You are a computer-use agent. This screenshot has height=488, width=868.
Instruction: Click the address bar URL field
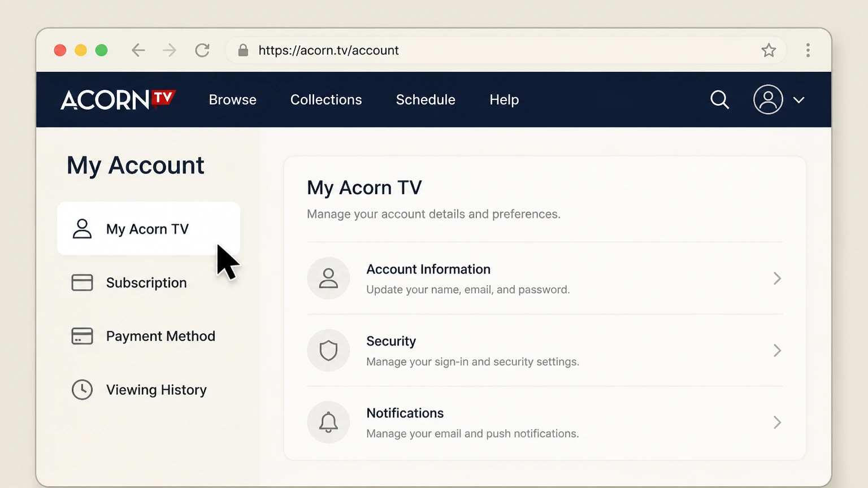506,50
